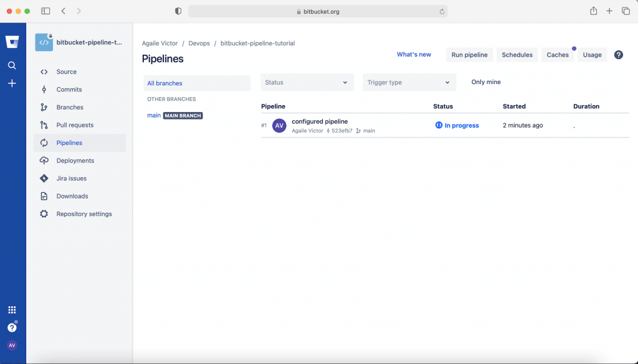Click the repository name bitbucket-pipeline-t...
Screen dimensions: 638x364
pyautogui.click(x=89, y=42)
